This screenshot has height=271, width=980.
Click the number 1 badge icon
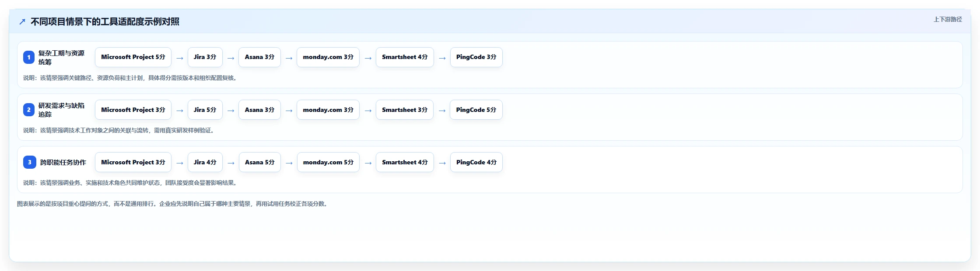(29, 57)
